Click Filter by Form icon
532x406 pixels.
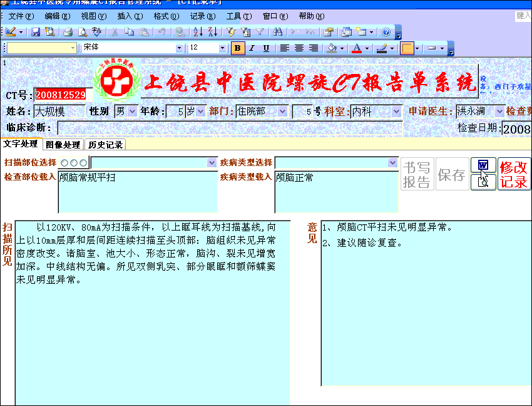click(x=245, y=32)
